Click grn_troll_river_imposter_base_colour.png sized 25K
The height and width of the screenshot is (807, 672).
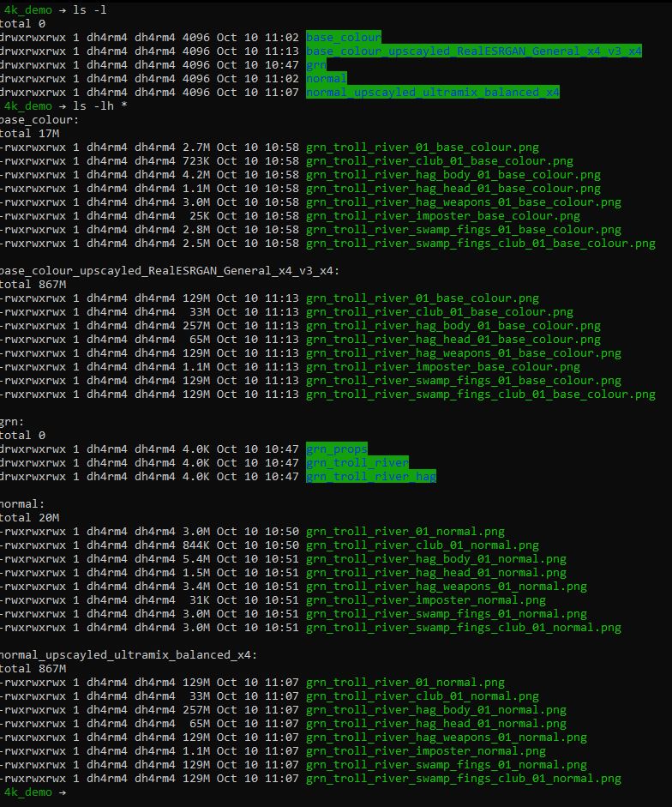pyautogui.click(x=442, y=215)
